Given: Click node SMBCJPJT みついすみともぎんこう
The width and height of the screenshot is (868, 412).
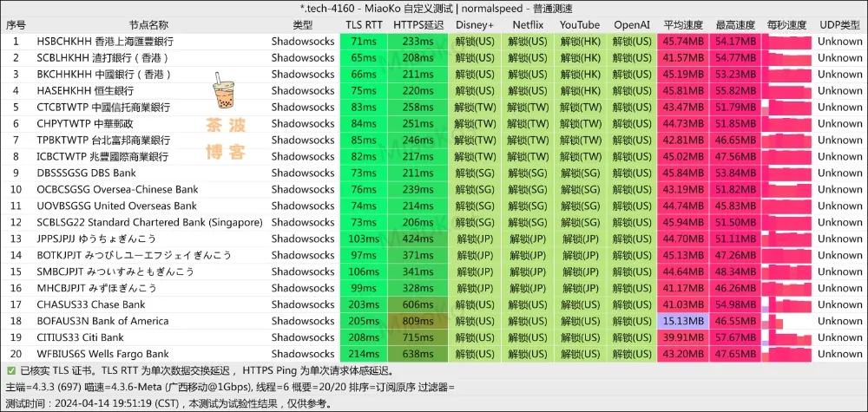Looking at the screenshot, I should 115,272.
